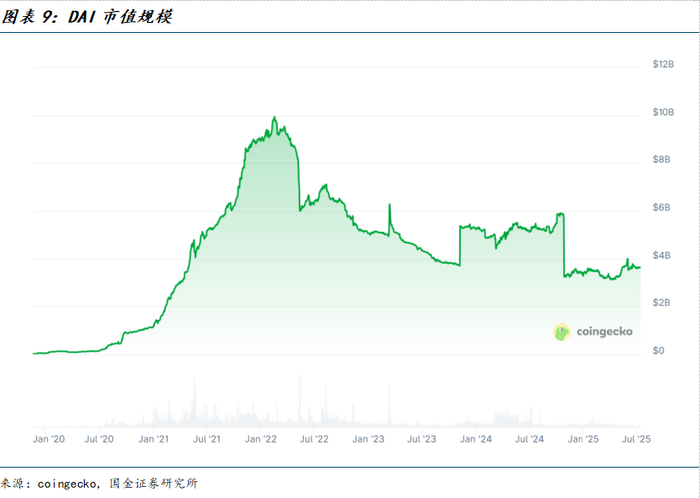Click the chart title 图表 9: DAI 市值规模
The image size is (700, 498).
[87, 17]
